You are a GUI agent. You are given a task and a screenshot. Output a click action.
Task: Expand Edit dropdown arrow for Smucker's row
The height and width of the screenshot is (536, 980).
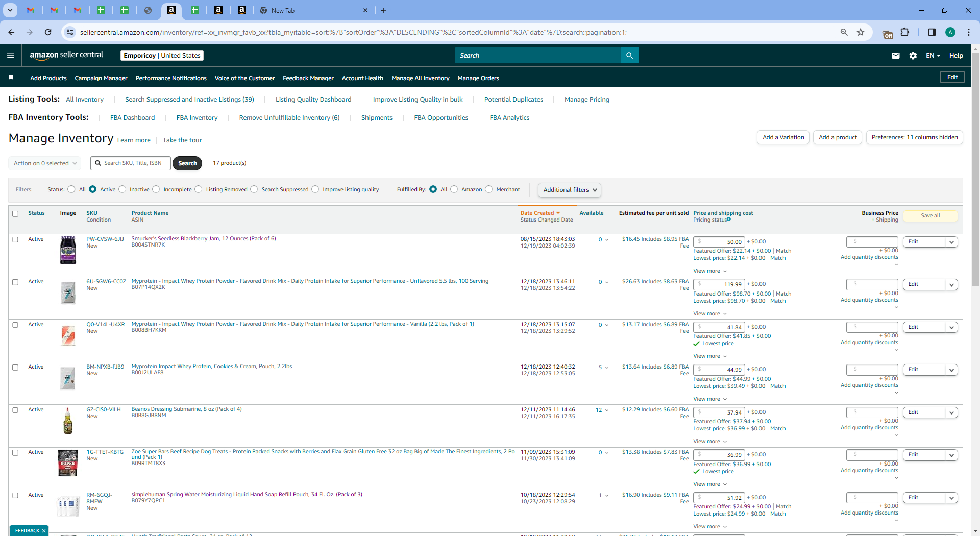coord(952,242)
